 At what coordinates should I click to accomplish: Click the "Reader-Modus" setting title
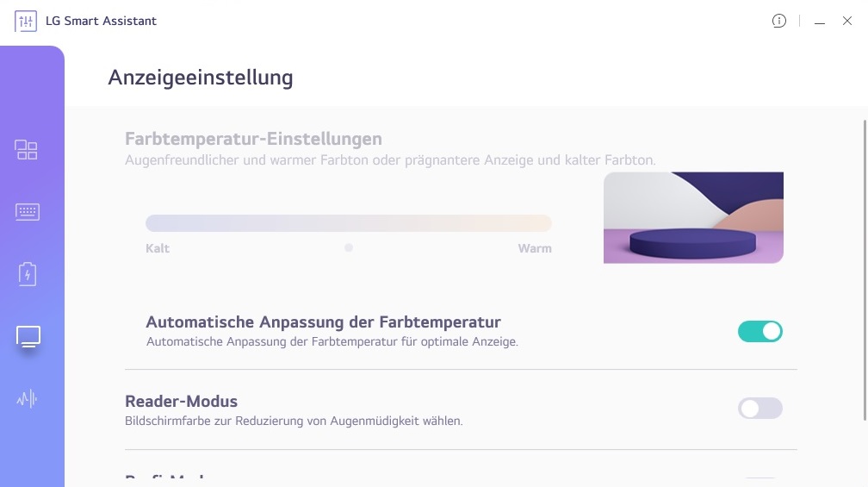pyautogui.click(x=181, y=401)
